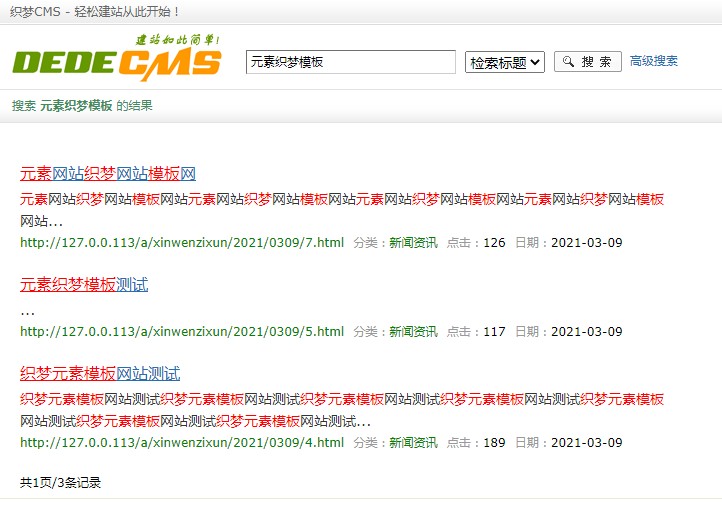The image size is (722, 516).
Task: Click the hit count 117
Action: coord(494,331)
